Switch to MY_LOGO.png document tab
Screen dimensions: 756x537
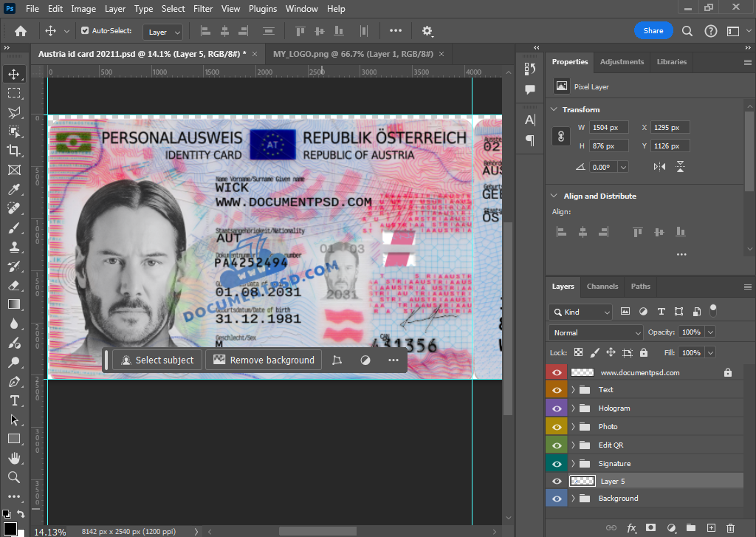point(353,54)
